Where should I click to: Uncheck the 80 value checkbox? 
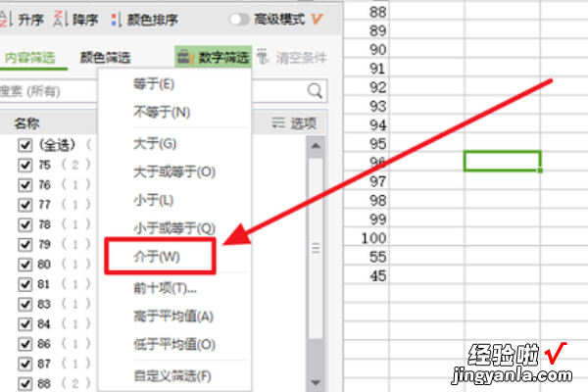click(x=25, y=264)
